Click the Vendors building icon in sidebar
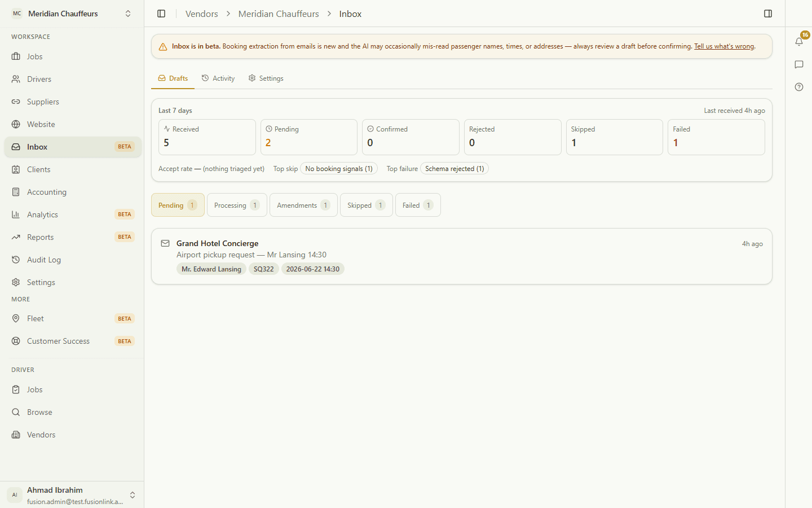 16,435
